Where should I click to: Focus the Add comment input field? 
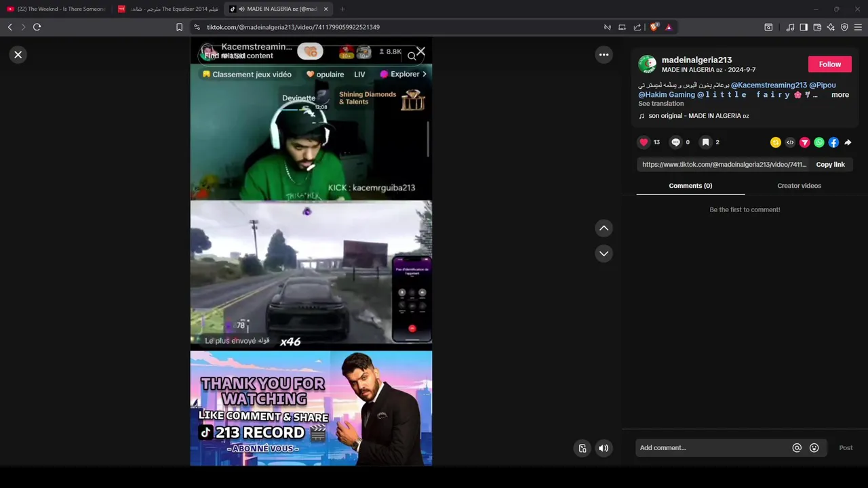[x=712, y=448]
